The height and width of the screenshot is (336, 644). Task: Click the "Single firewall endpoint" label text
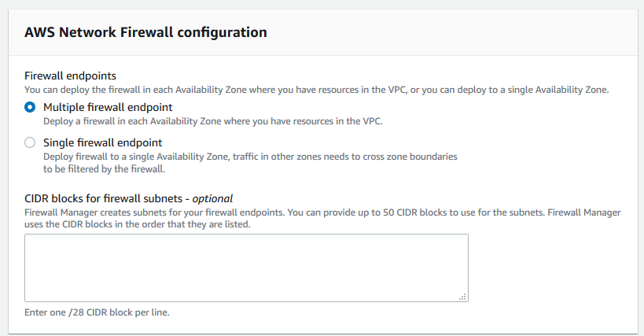[102, 143]
